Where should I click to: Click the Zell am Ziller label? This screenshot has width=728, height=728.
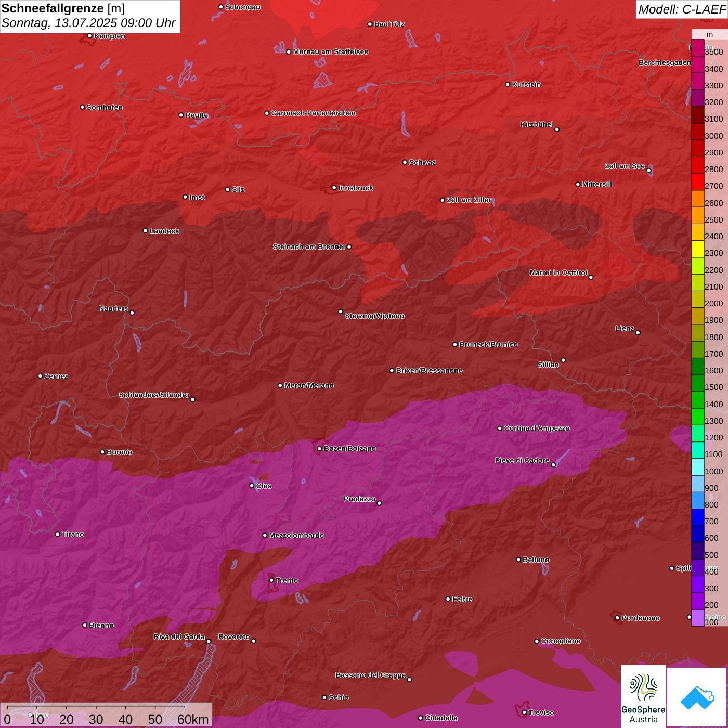[x=469, y=200]
